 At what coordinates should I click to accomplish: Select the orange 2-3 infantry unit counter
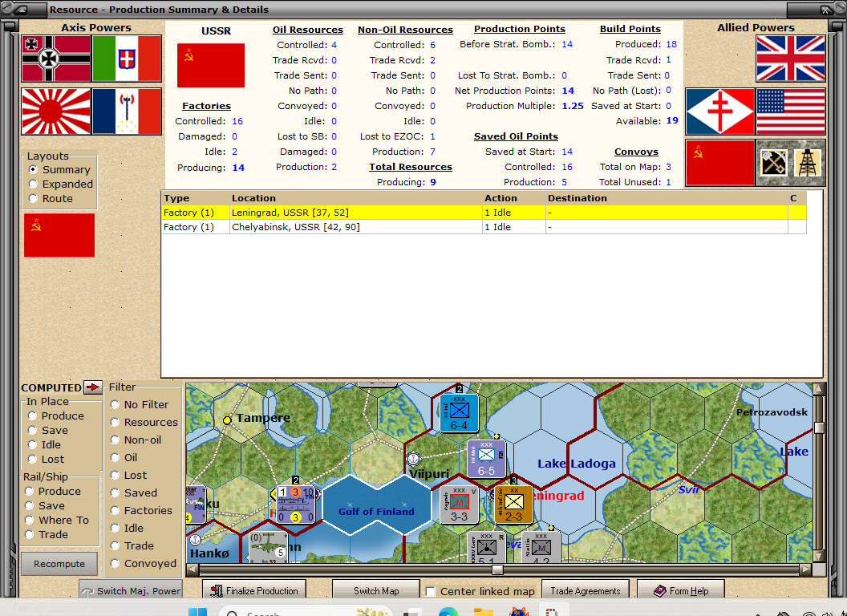tap(513, 505)
